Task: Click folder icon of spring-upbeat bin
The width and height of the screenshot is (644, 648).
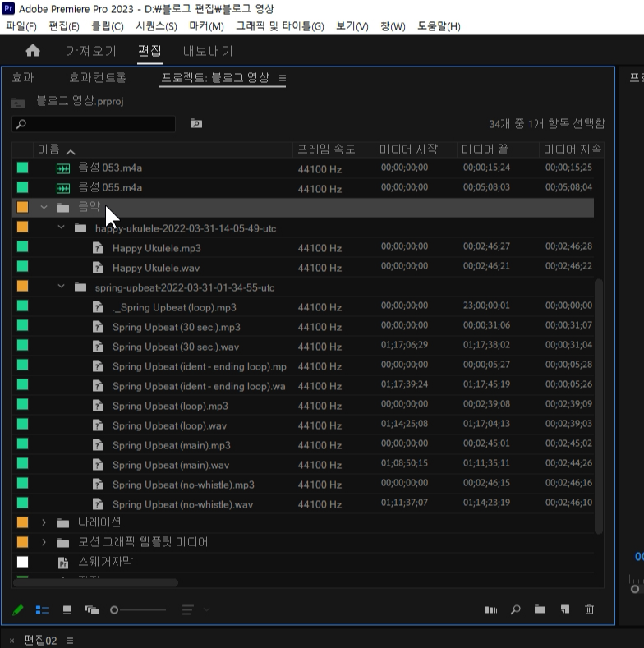Action: (80, 287)
